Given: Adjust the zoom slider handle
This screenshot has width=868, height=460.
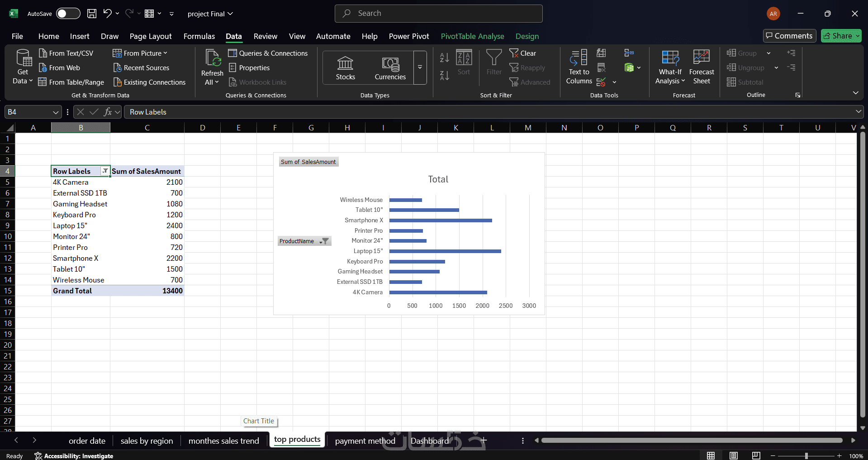Looking at the screenshot, I should pos(806,456).
